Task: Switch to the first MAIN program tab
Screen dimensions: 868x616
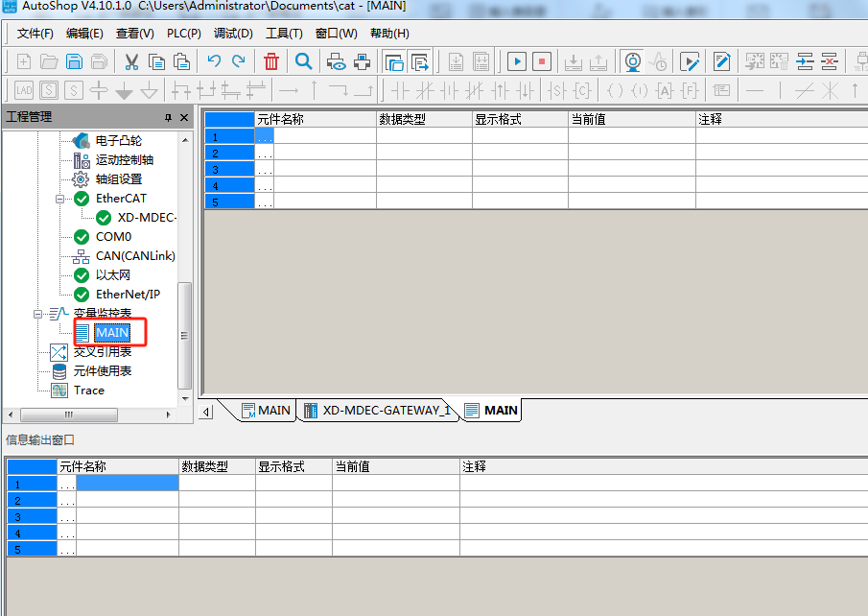Action: tap(267, 411)
